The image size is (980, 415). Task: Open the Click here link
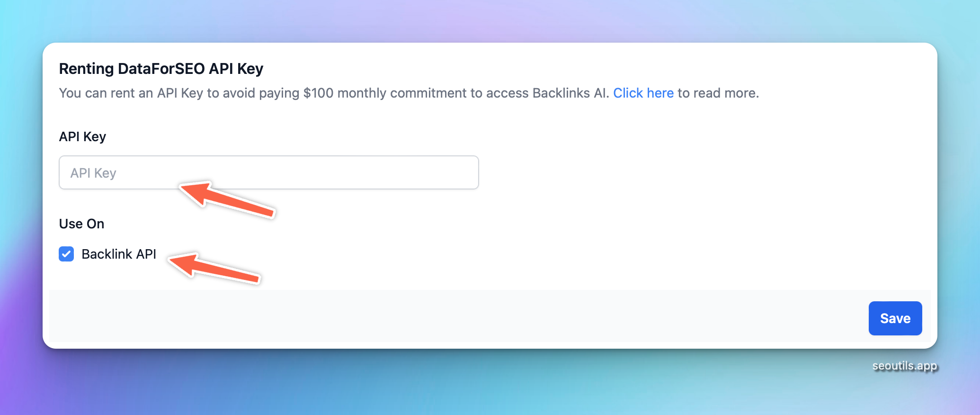[x=643, y=93]
